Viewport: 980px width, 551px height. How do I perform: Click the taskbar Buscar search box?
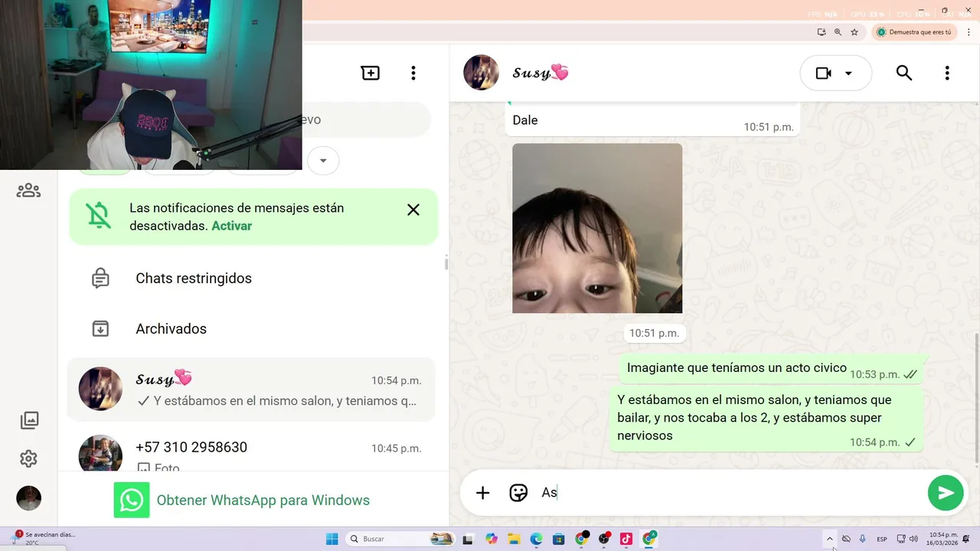click(x=400, y=539)
